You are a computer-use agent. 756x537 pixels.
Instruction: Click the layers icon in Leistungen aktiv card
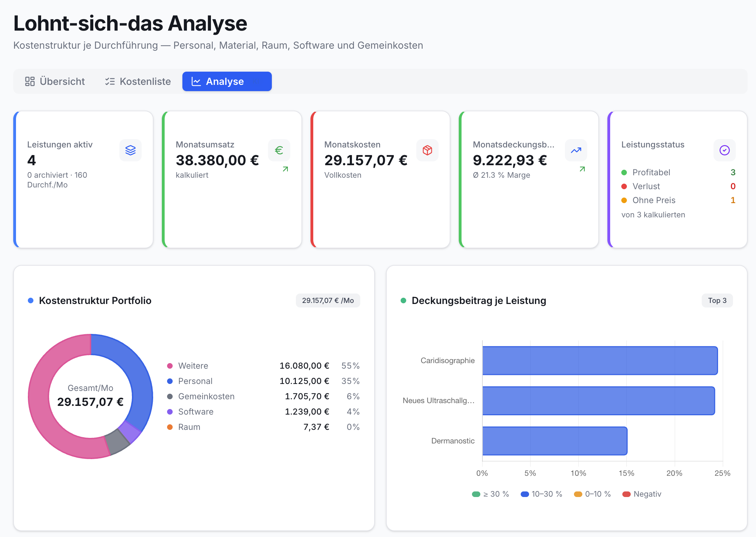click(131, 150)
